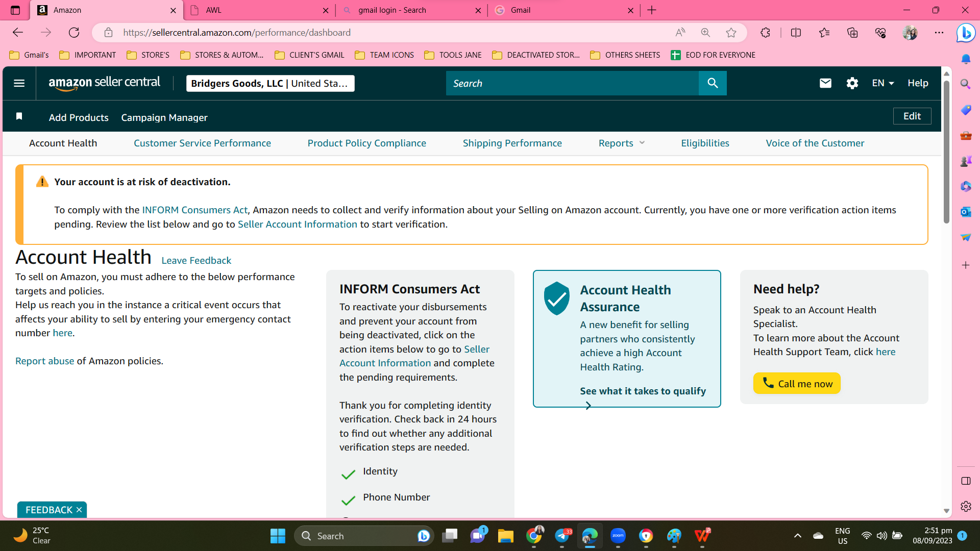The width and height of the screenshot is (980, 551).
Task: Show hidden system tray icons chevron
Action: pos(797,536)
